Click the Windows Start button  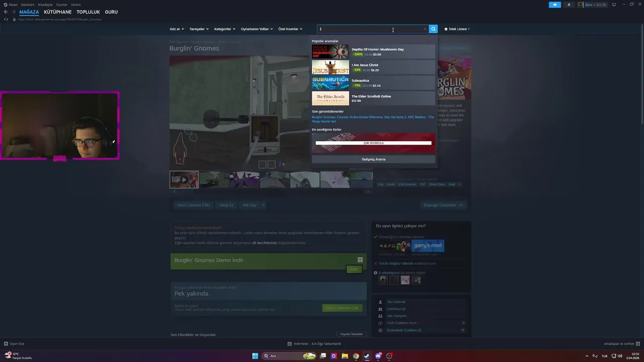(255, 356)
